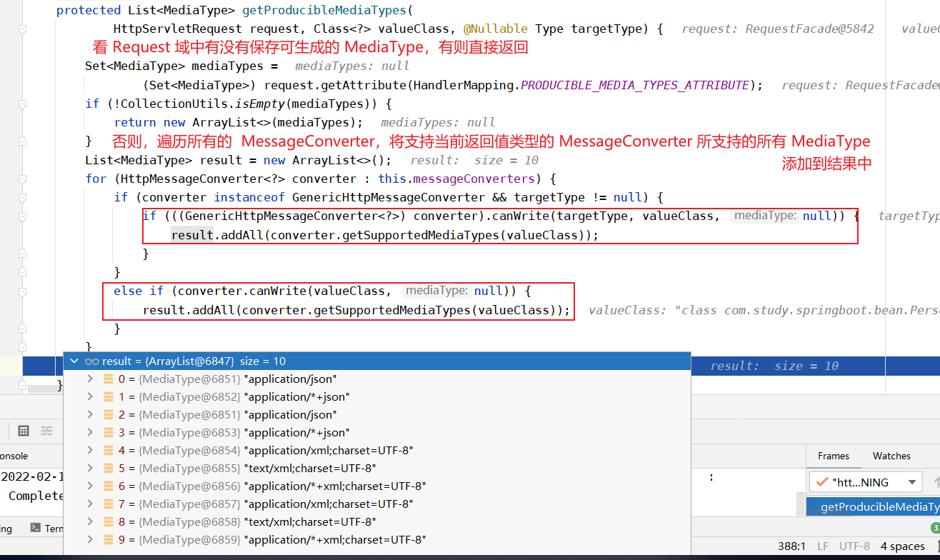
Task: Expand element 2 MediaType@6851
Action: click(x=90, y=415)
